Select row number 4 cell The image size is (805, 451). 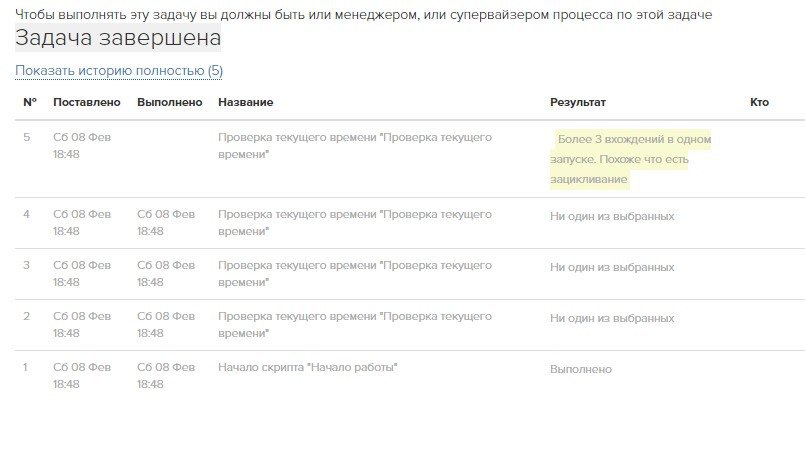point(27,214)
